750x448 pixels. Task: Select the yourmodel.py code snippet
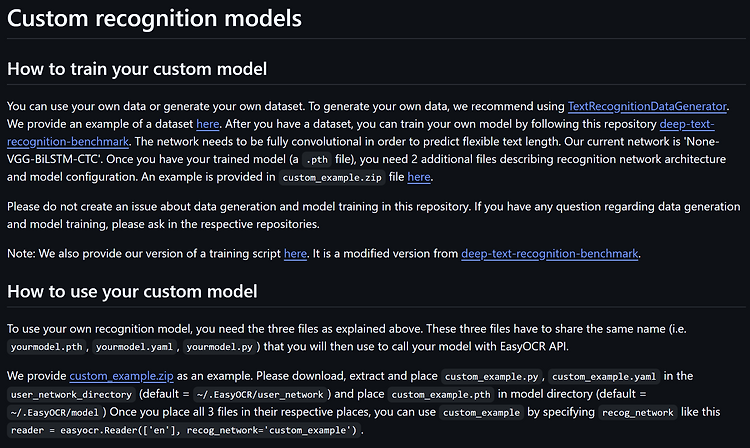tap(219, 347)
